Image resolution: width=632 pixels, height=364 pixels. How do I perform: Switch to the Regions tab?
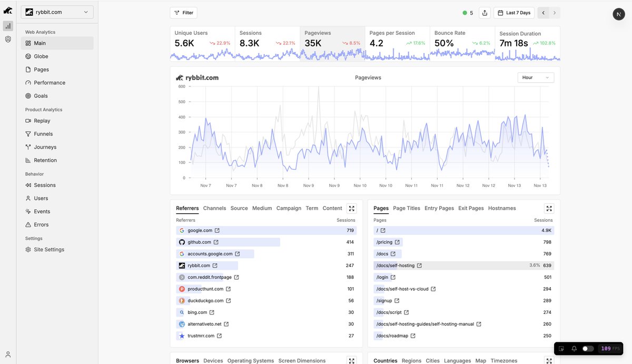pos(411,361)
